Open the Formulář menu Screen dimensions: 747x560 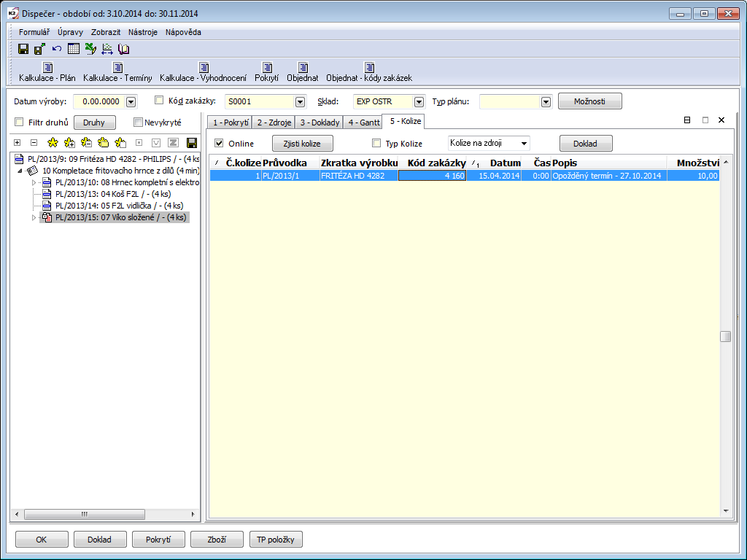point(34,32)
